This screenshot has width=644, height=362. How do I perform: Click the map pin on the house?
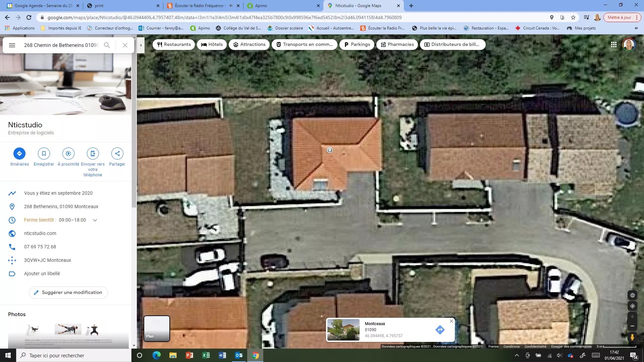click(x=330, y=150)
